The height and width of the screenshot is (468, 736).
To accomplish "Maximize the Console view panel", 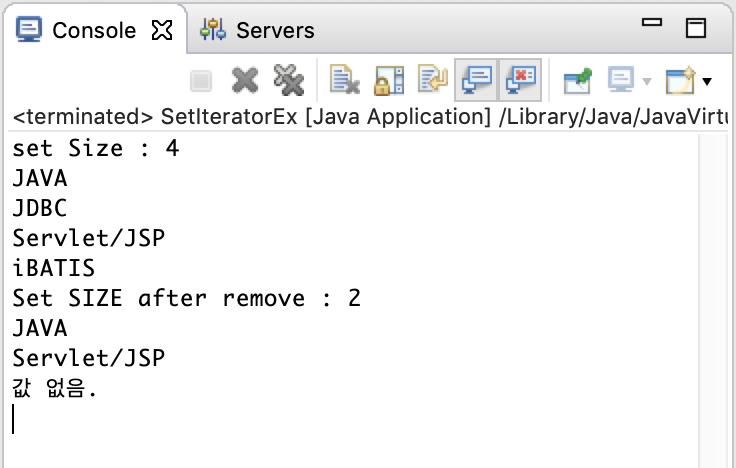I will click(x=696, y=28).
